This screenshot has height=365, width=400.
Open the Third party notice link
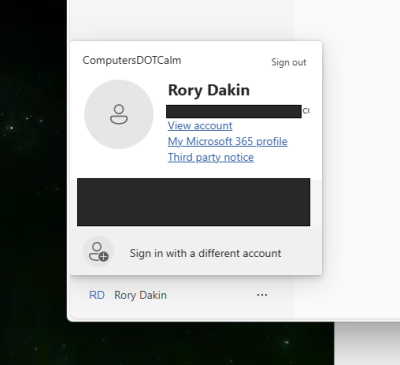(211, 157)
